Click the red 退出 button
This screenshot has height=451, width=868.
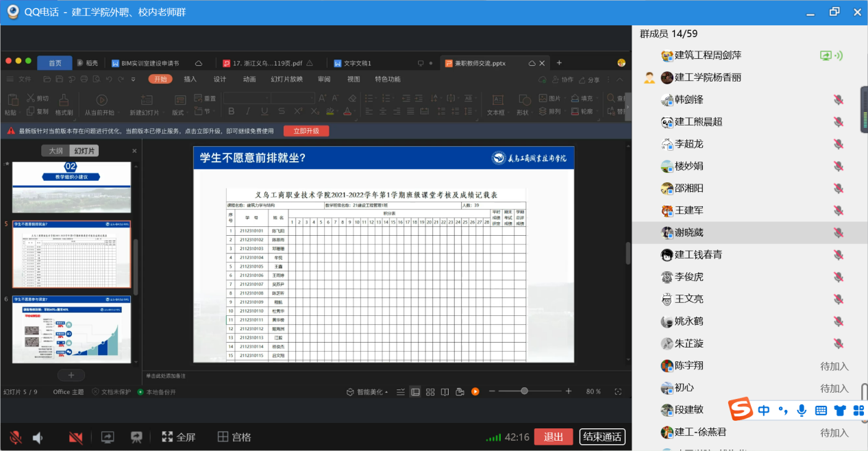[553, 437]
